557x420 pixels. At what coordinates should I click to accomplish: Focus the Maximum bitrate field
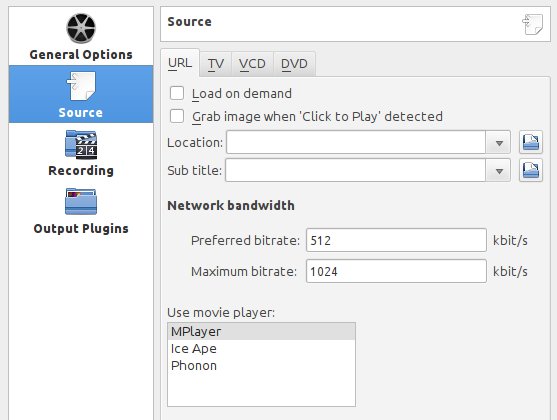pyautogui.click(x=396, y=271)
